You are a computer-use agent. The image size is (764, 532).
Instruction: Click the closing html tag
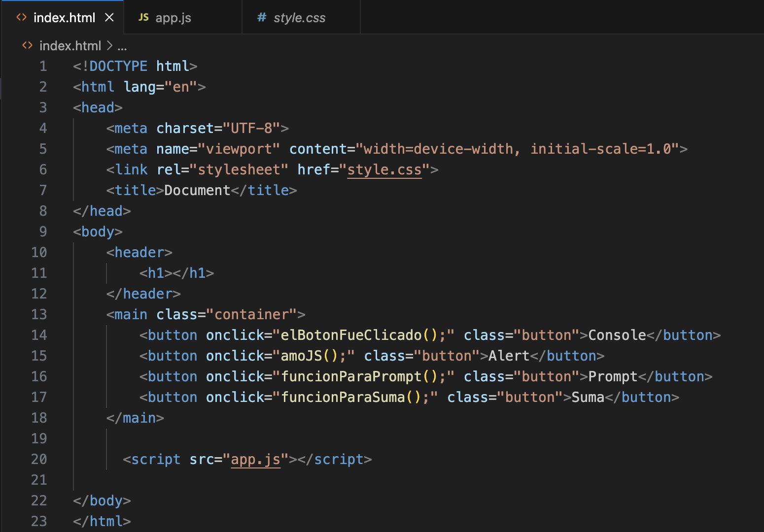pos(102,522)
